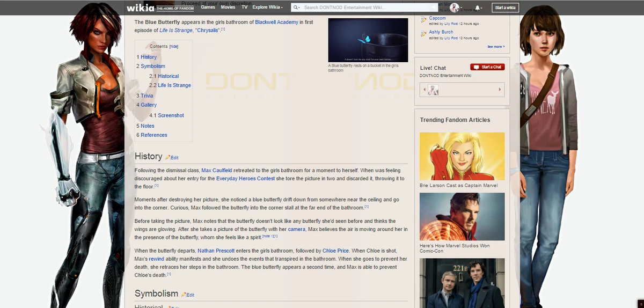Open the Chloe Price link
The height and width of the screenshot is (308, 644).
point(336,251)
